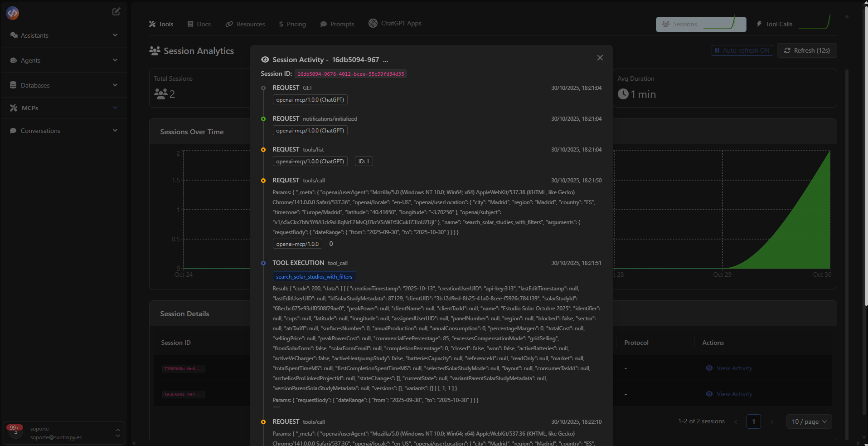Click the MCPs tools icon
The width and height of the screenshot is (868, 446).
(14, 108)
